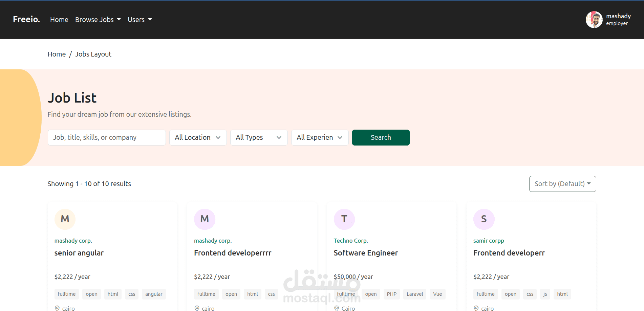
Task: Go to Home in breadcrumb
Action: [57, 54]
